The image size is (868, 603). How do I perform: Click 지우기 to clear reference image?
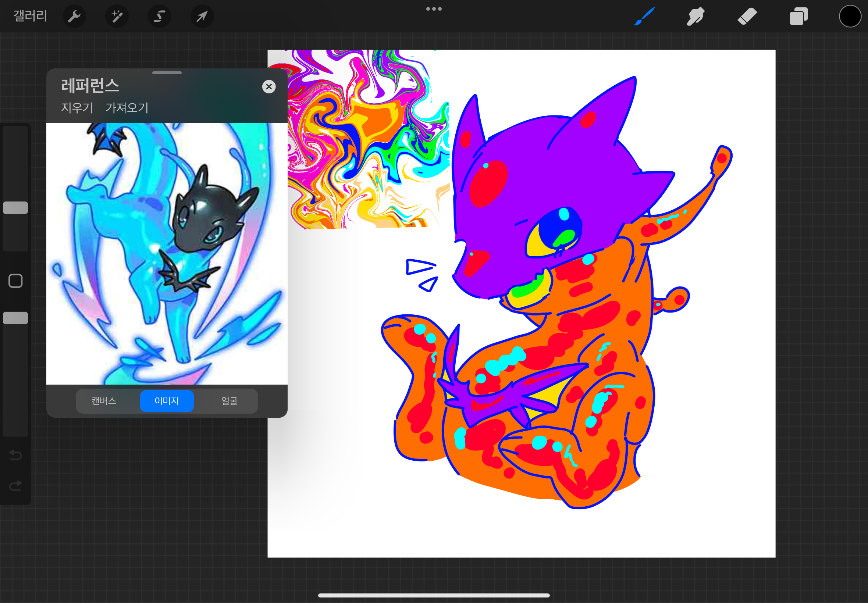[x=77, y=108]
